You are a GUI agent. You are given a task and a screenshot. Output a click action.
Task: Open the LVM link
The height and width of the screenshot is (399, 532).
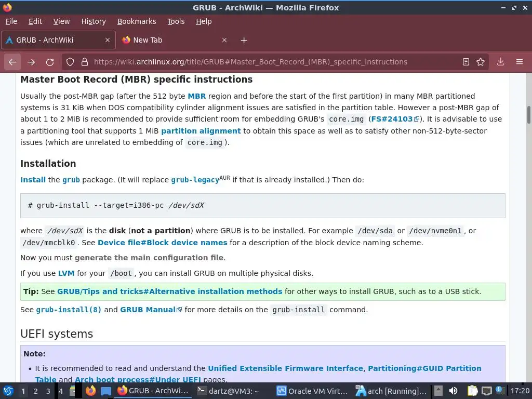[66, 273]
